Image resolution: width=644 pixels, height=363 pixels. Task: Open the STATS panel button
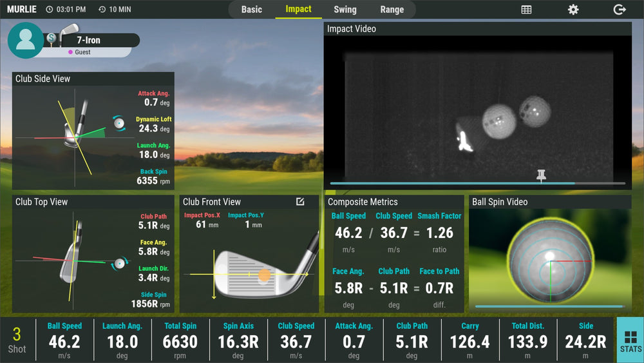click(x=630, y=340)
